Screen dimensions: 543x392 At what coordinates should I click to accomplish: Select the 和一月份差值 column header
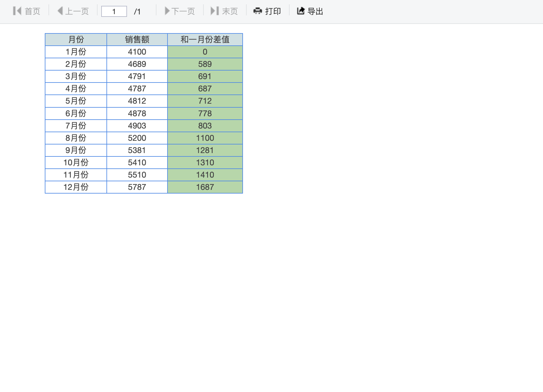coord(205,40)
